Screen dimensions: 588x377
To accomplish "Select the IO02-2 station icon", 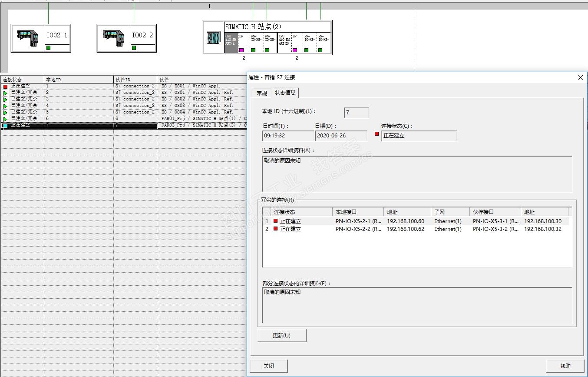I will (x=114, y=38).
